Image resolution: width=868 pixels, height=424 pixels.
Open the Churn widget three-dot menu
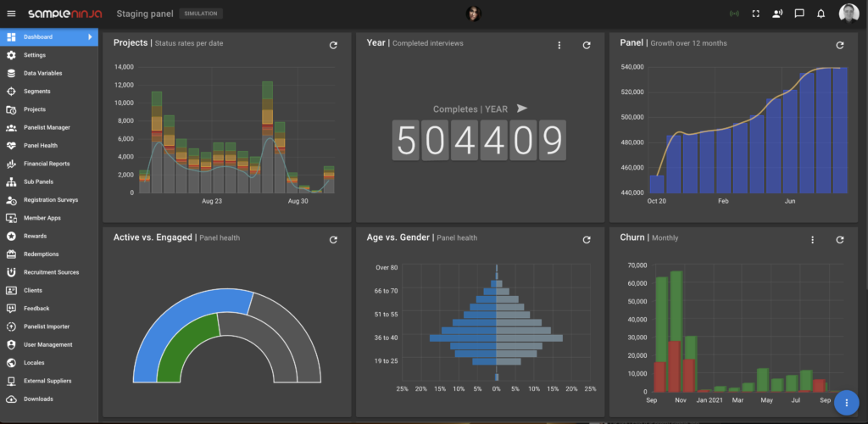[812, 240]
